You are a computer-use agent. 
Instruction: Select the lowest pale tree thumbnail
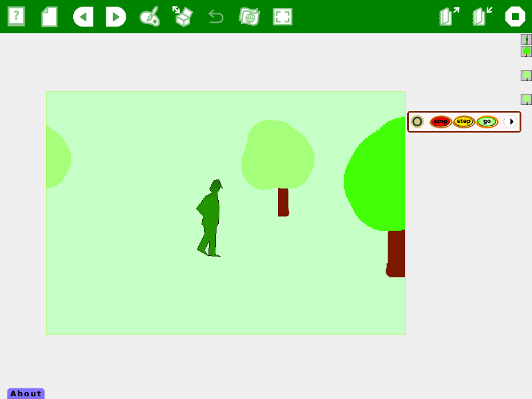526,99
